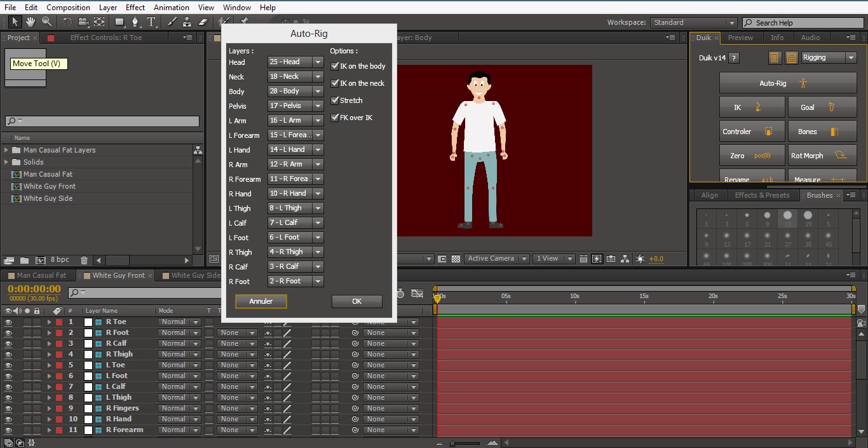Select the Hand tool
This screenshot has height=448, width=868.
(x=29, y=22)
